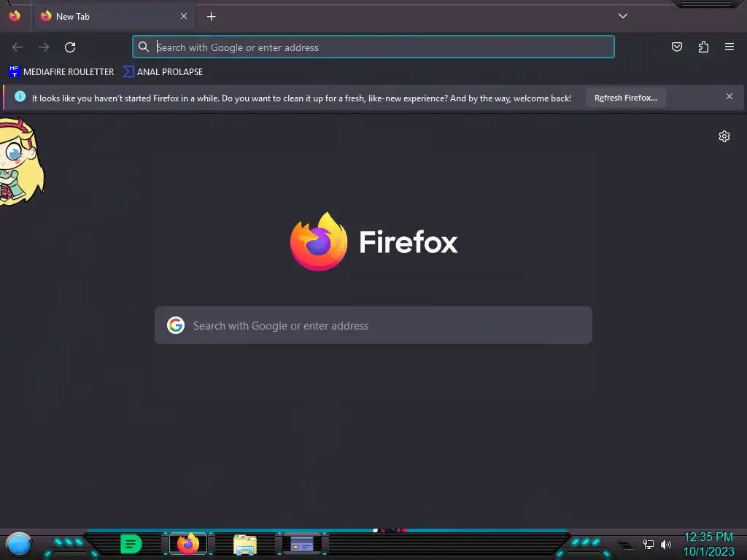Open a new tab with the plus button
Image resolution: width=747 pixels, height=560 pixels.
pyautogui.click(x=211, y=17)
